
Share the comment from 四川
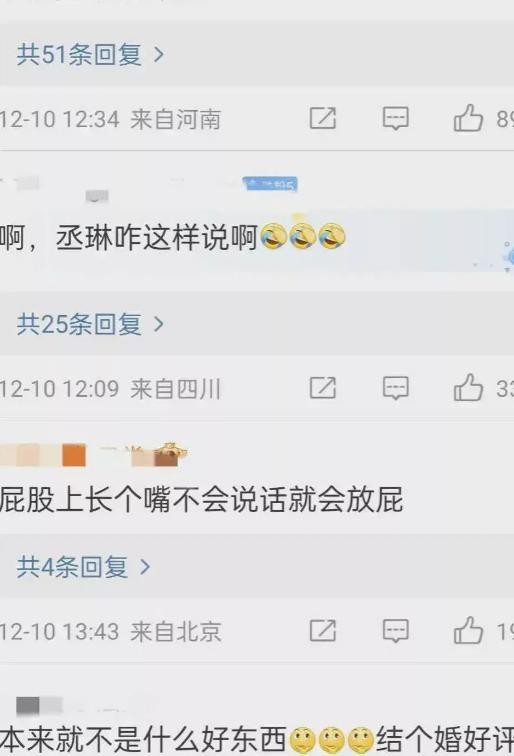click(323, 388)
